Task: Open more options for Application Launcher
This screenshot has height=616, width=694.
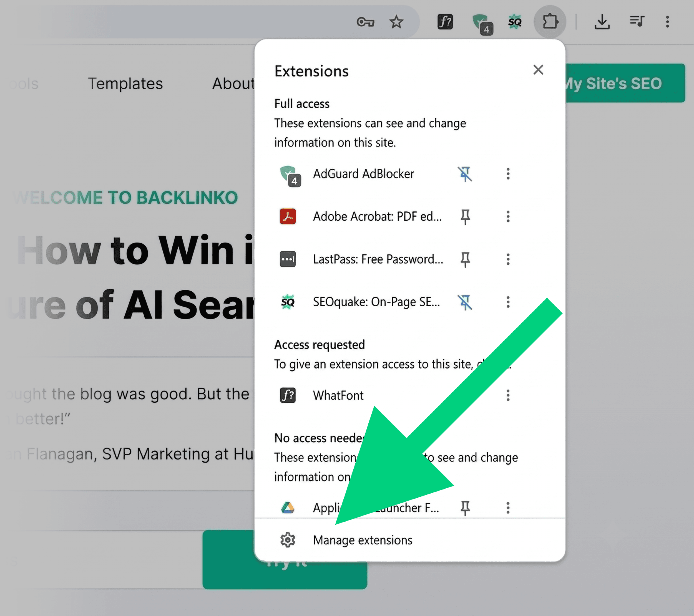Action: click(508, 508)
